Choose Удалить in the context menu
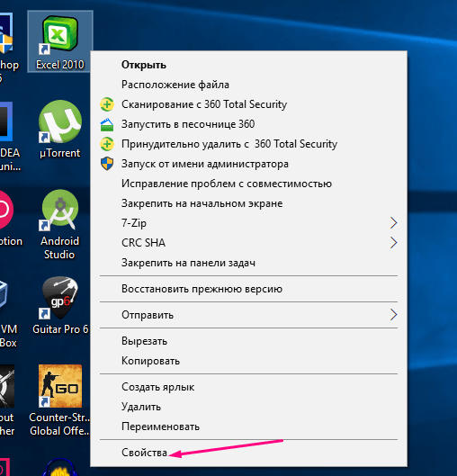 [248, 407]
